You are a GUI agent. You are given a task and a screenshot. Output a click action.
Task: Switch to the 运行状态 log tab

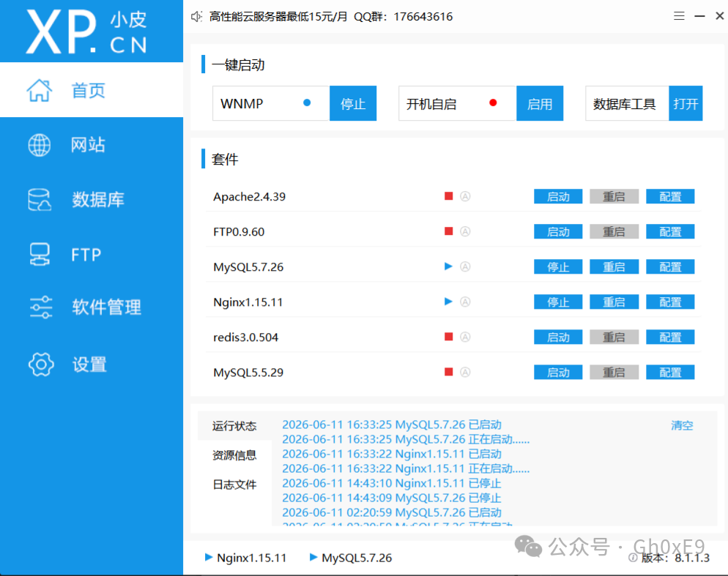234,426
